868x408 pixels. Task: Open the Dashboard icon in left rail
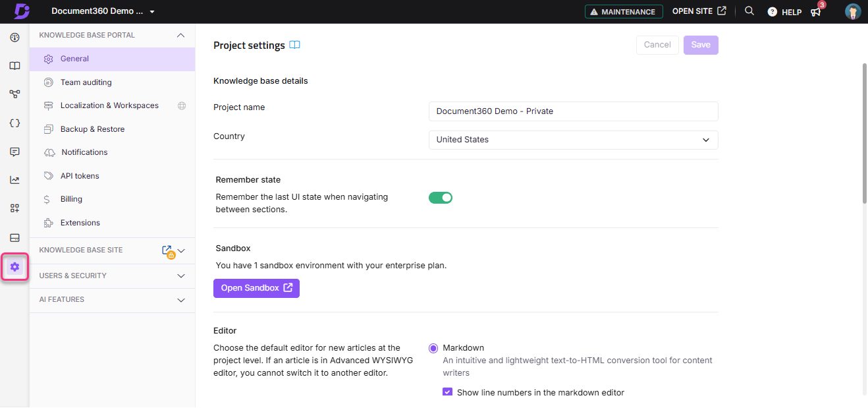tap(14, 38)
